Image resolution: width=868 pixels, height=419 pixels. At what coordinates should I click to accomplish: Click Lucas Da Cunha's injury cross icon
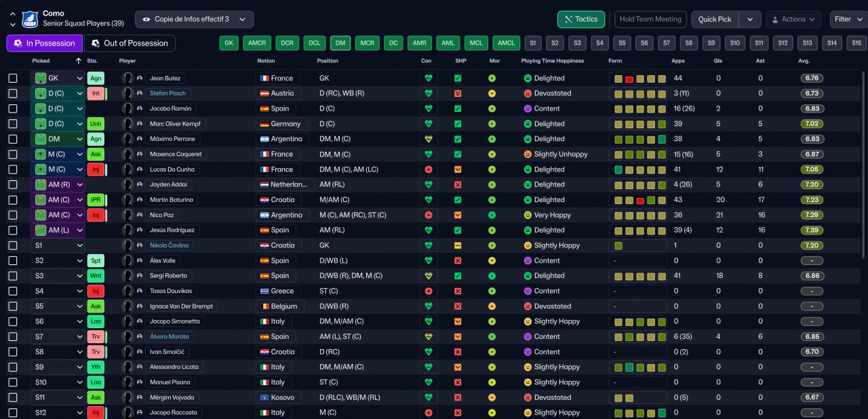[x=428, y=169]
